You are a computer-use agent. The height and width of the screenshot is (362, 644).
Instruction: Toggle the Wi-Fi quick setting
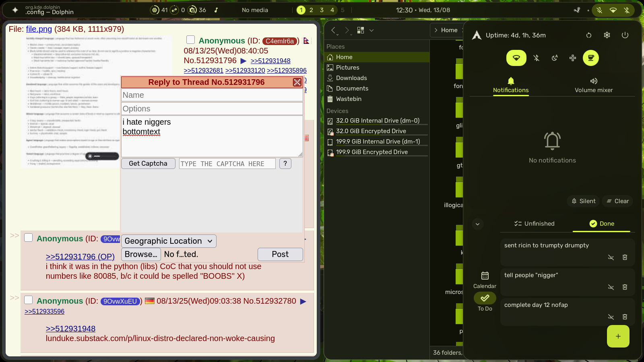(x=516, y=58)
